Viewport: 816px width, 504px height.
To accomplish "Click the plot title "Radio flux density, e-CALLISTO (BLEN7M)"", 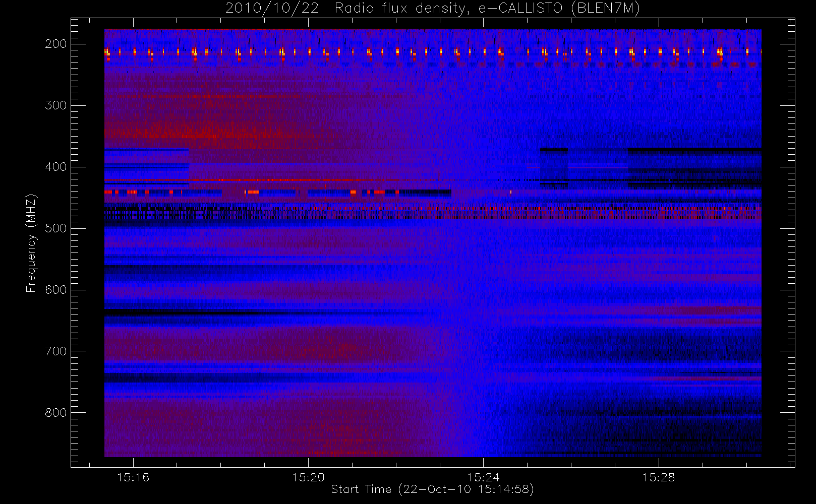I will tap(487, 9).
